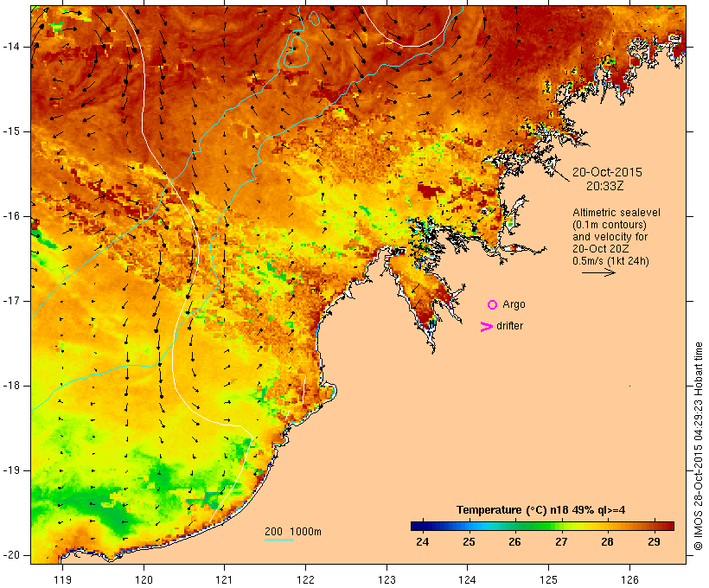Image resolution: width=709 pixels, height=588 pixels.
Task: Click the 29 value on the temperature scale
Action: tap(654, 542)
